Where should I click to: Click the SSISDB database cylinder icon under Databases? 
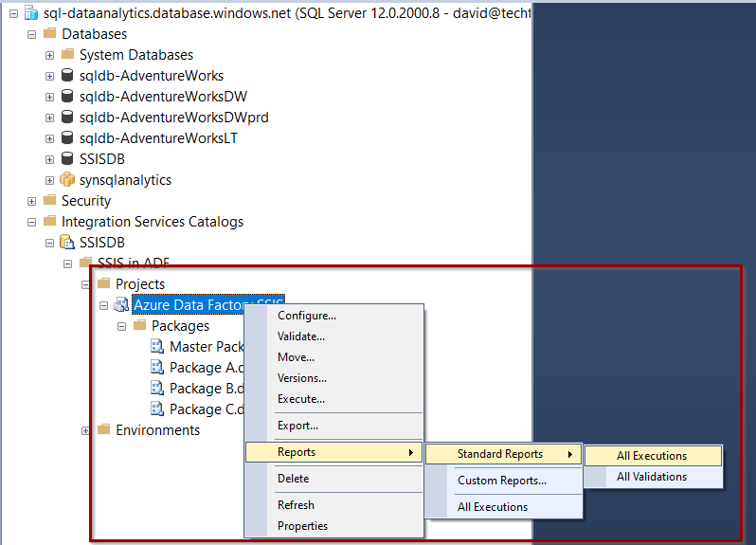pyautogui.click(x=67, y=158)
